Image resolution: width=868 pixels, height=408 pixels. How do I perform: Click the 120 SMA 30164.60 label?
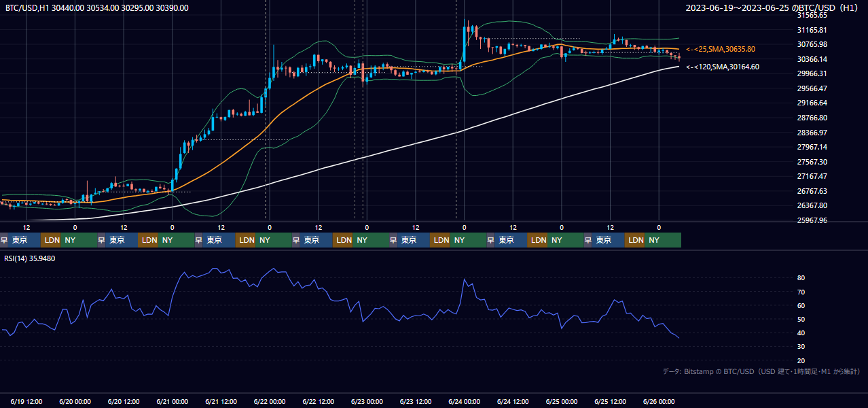[723, 67]
